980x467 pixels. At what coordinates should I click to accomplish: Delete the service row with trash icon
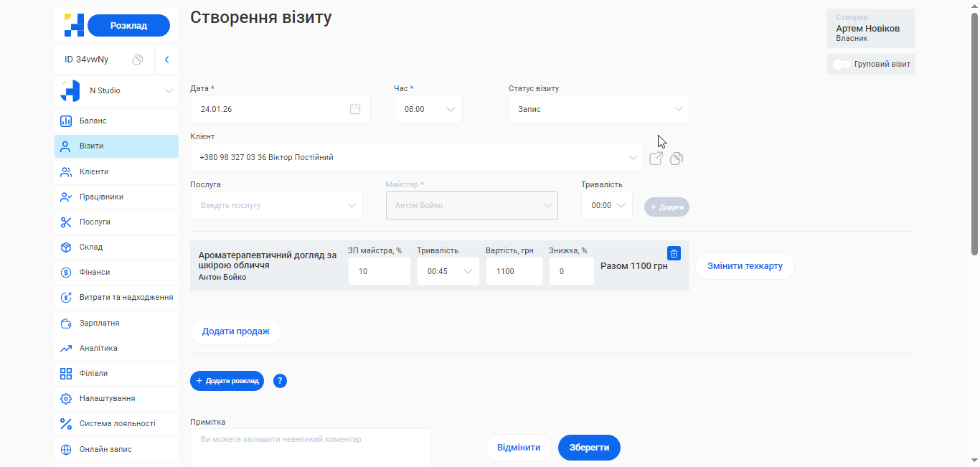(674, 253)
